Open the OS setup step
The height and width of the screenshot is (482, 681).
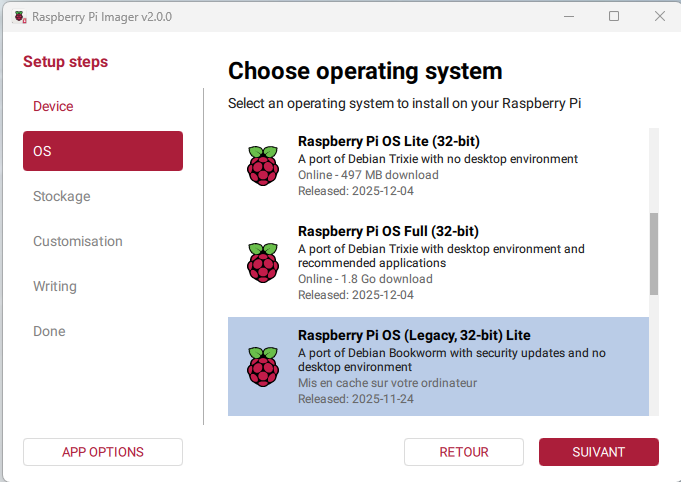(x=103, y=151)
